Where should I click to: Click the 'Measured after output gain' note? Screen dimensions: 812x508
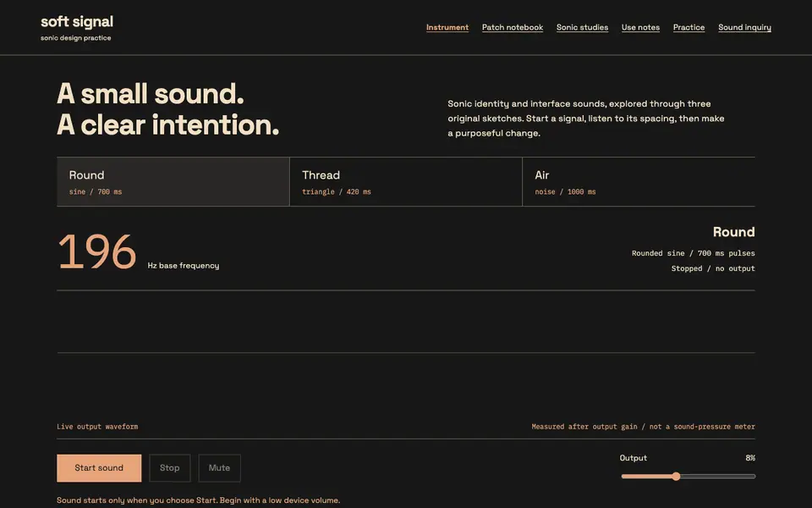tap(643, 427)
